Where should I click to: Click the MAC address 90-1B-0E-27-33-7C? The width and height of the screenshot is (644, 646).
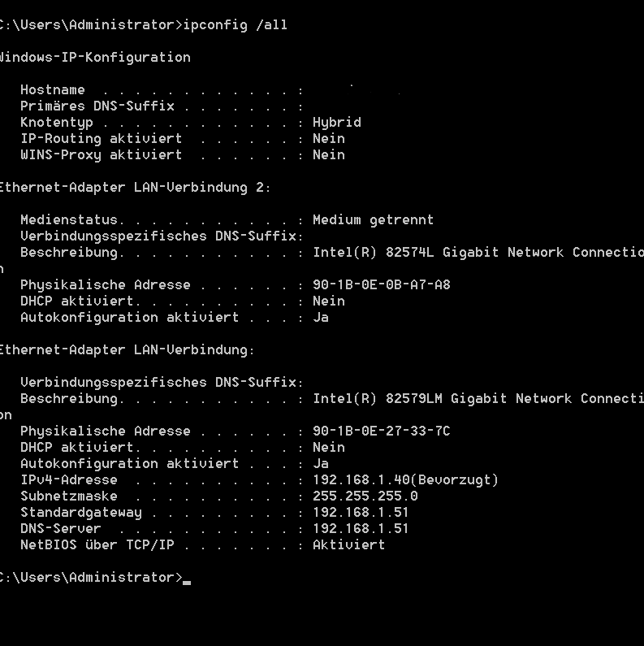click(382, 431)
